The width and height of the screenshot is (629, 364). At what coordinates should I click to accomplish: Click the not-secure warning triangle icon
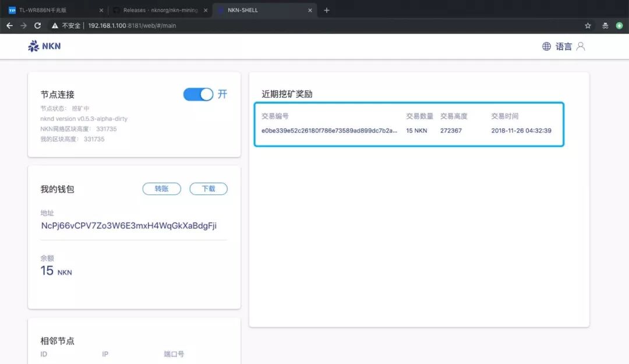click(55, 26)
